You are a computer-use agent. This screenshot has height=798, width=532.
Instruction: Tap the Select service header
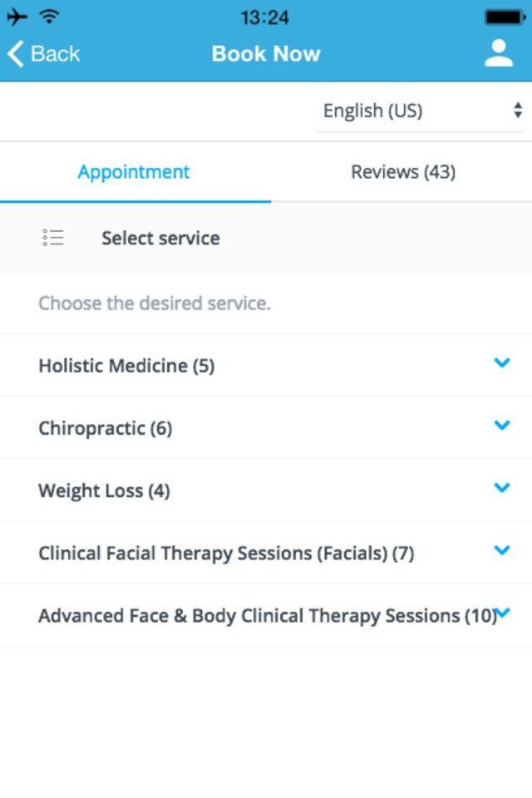pos(160,239)
